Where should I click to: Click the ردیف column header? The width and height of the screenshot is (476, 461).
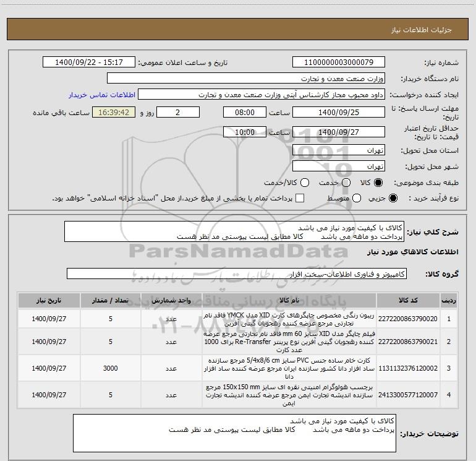click(449, 300)
